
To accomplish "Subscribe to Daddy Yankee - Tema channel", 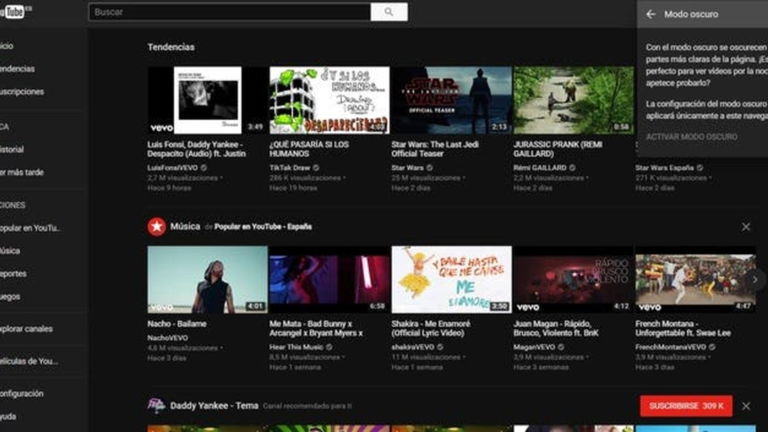I will (x=686, y=406).
